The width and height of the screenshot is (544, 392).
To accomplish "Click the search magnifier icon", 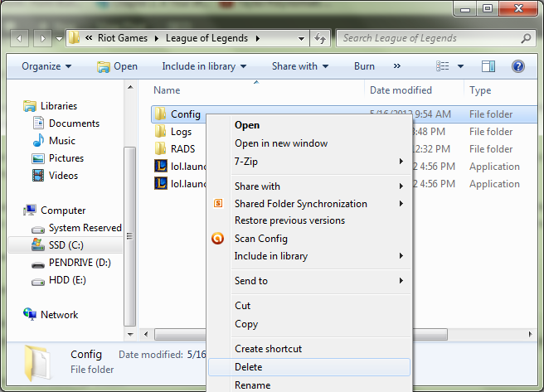I will pos(526,38).
